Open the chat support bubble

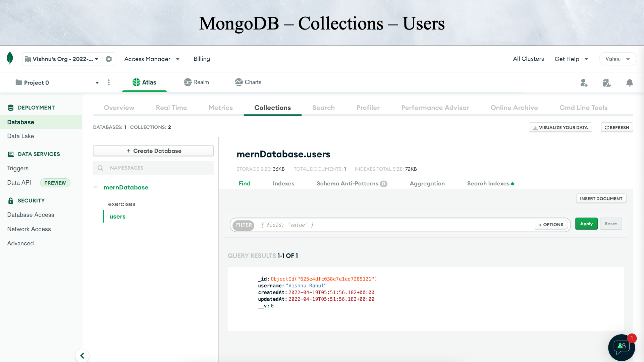pyautogui.click(x=621, y=348)
